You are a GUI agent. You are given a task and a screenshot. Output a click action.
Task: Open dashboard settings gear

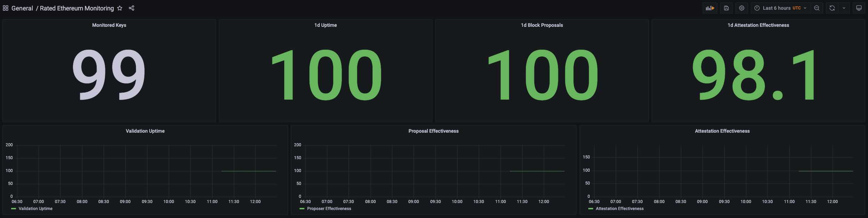[x=742, y=8]
